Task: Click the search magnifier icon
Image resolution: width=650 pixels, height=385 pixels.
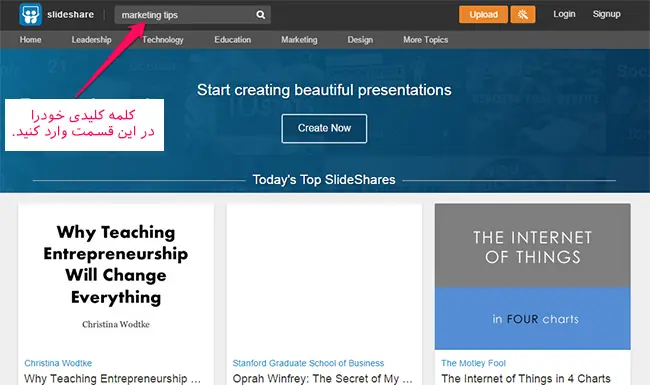Action: (260, 15)
